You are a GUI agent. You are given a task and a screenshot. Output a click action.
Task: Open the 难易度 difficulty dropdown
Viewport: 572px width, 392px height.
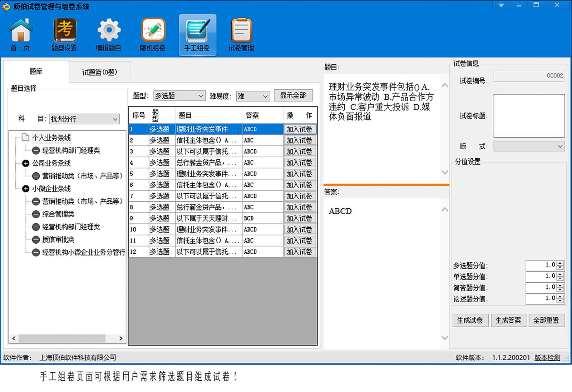click(x=252, y=96)
